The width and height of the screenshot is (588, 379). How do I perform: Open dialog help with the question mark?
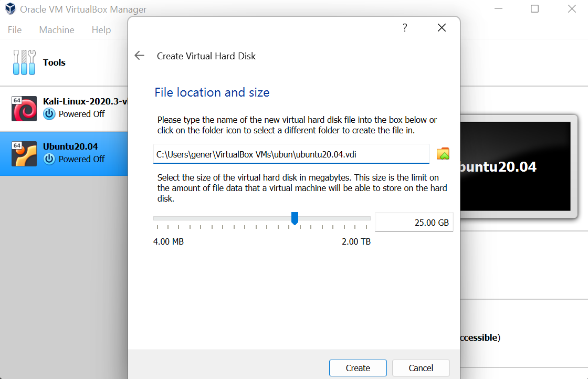[405, 28]
